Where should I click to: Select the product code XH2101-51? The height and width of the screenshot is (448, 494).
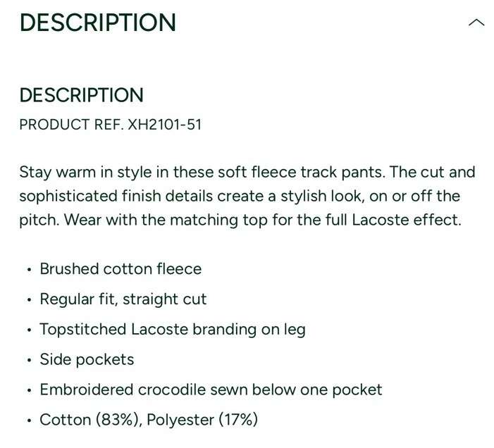tap(164, 125)
